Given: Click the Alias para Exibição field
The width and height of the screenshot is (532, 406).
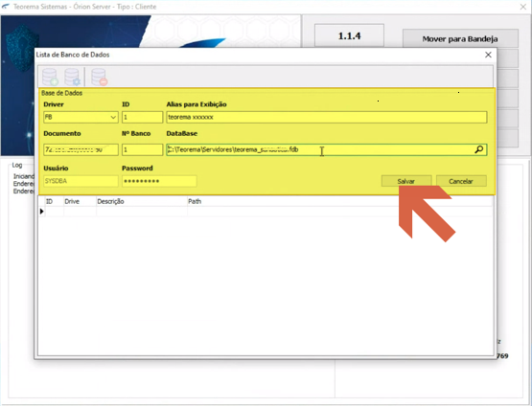Looking at the screenshot, I should 327,117.
